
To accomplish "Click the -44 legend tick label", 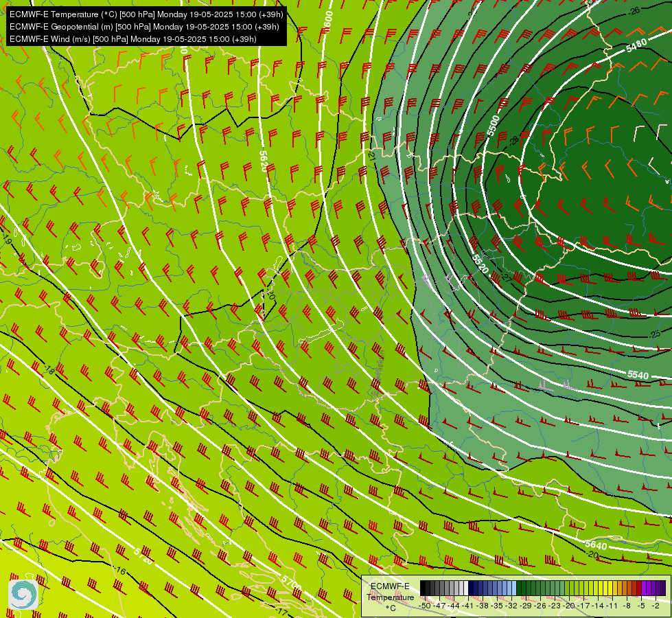I will (x=454, y=606).
